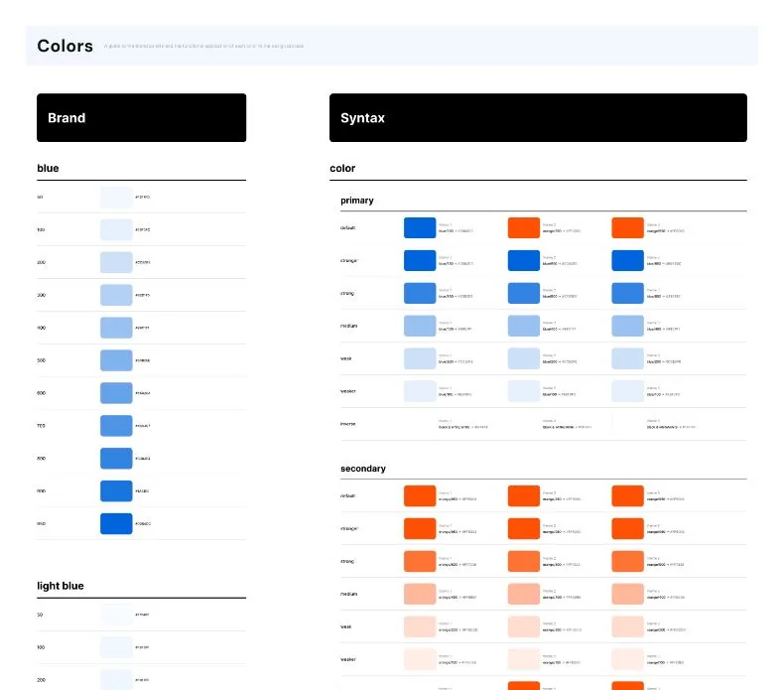This screenshot has width=784, height=690.
Task: Click the medium row label under secondary
Action: (x=349, y=594)
